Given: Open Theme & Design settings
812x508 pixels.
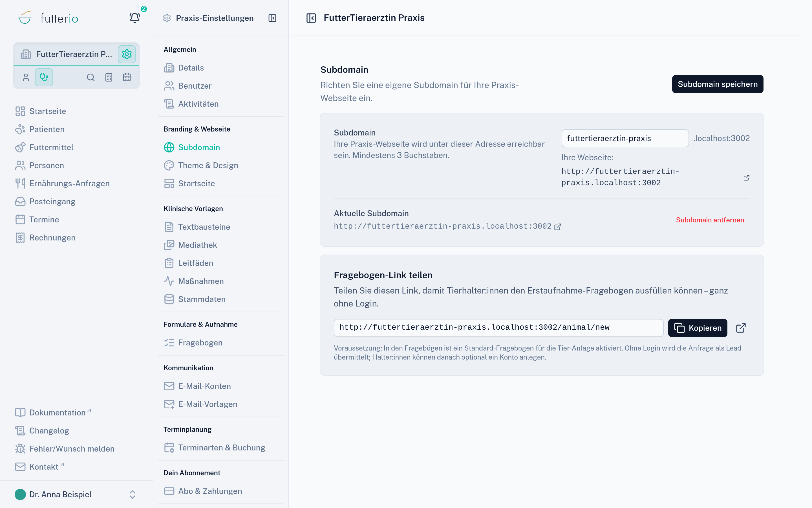Looking at the screenshot, I should pos(201,165).
